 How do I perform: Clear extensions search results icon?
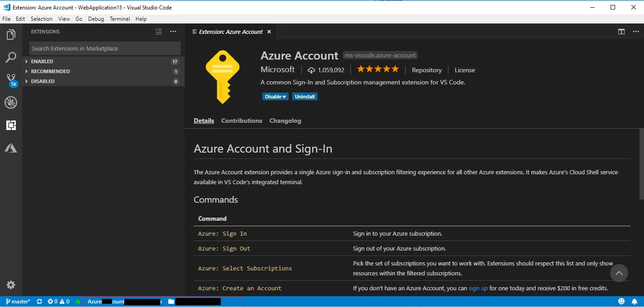coord(159,32)
